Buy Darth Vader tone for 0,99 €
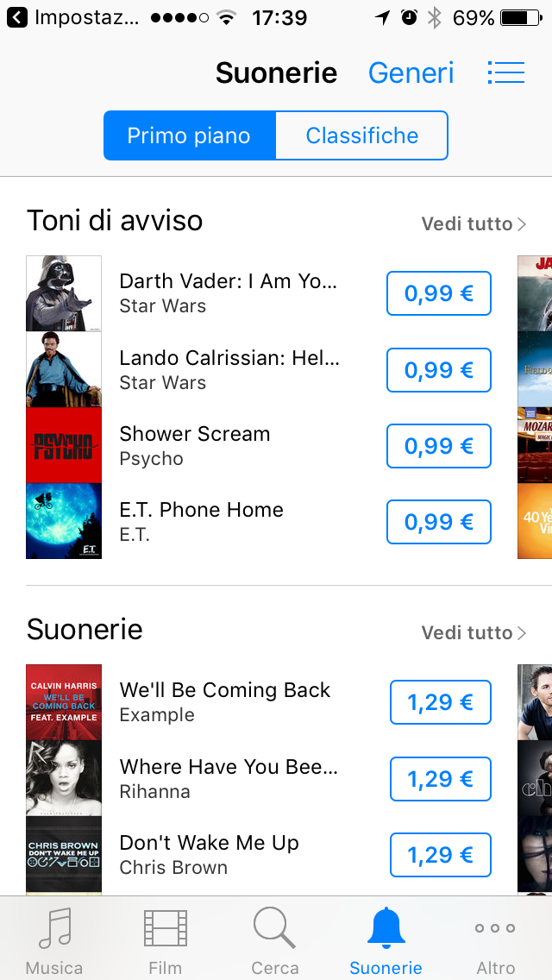Image resolution: width=552 pixels, height=980 pixels. coord(439,293)
